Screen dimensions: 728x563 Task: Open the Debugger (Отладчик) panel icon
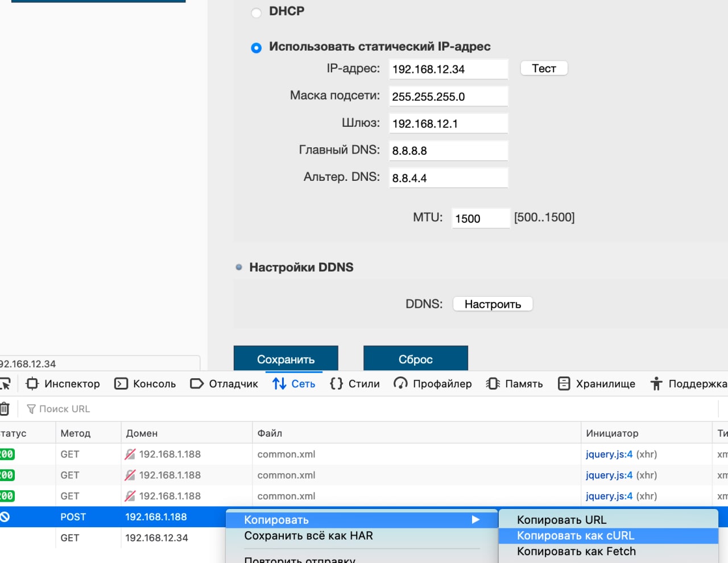click(x=197, y=384)
